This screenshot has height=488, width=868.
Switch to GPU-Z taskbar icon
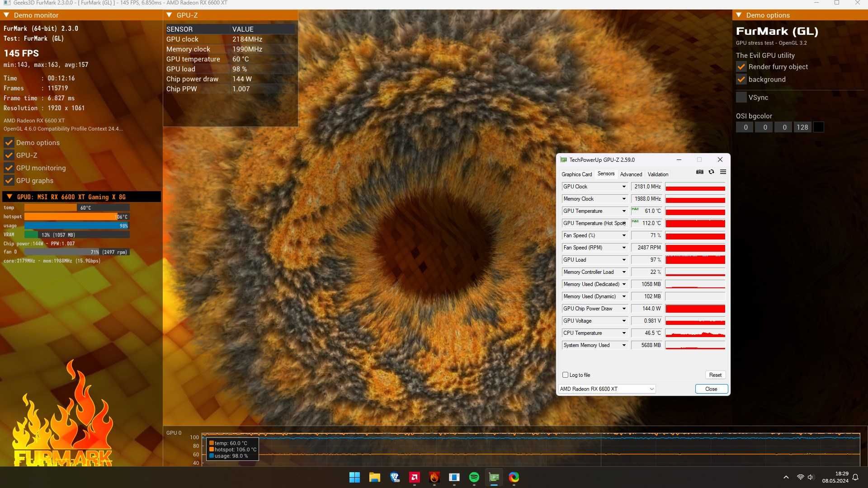pos(494,477)
